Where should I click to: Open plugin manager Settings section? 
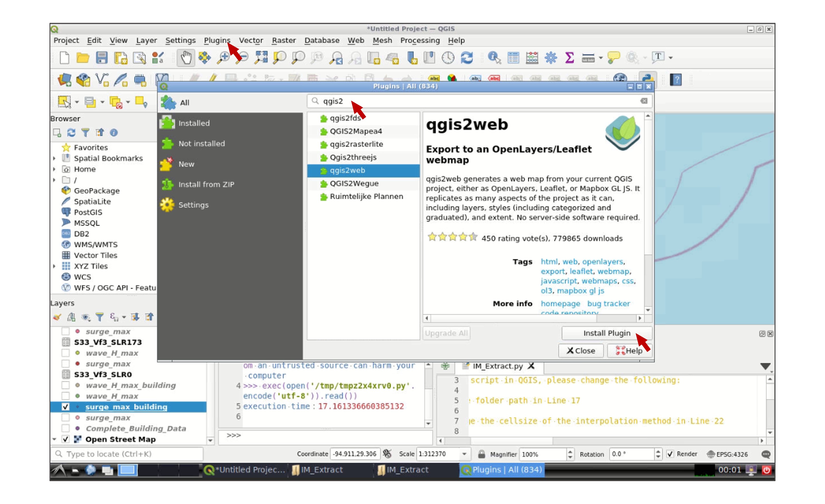[193, 205]
